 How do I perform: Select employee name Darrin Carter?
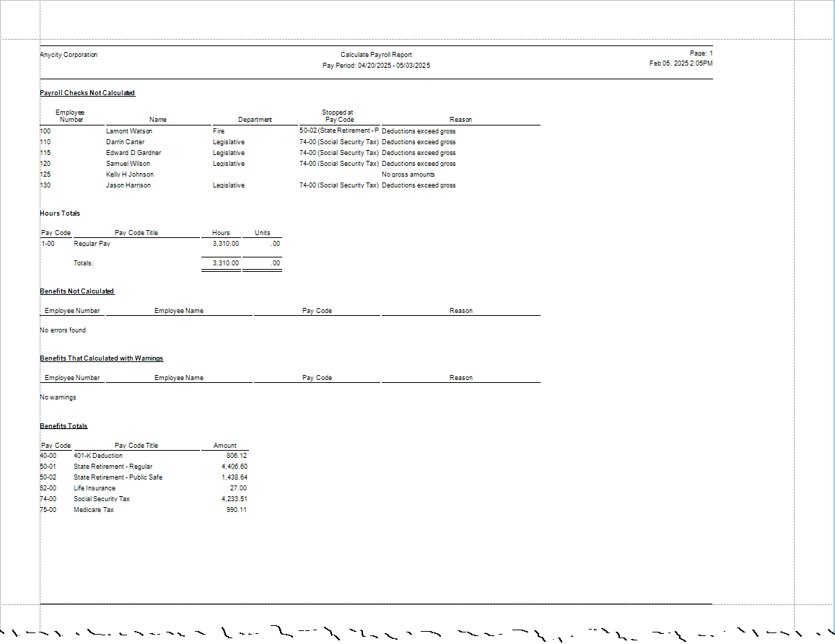tap(125, 142)
